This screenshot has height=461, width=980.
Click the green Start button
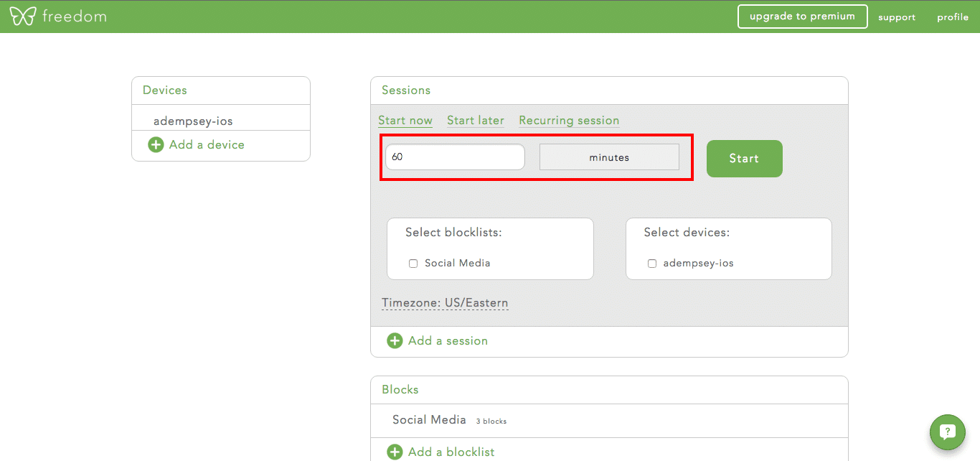[744, 159]
